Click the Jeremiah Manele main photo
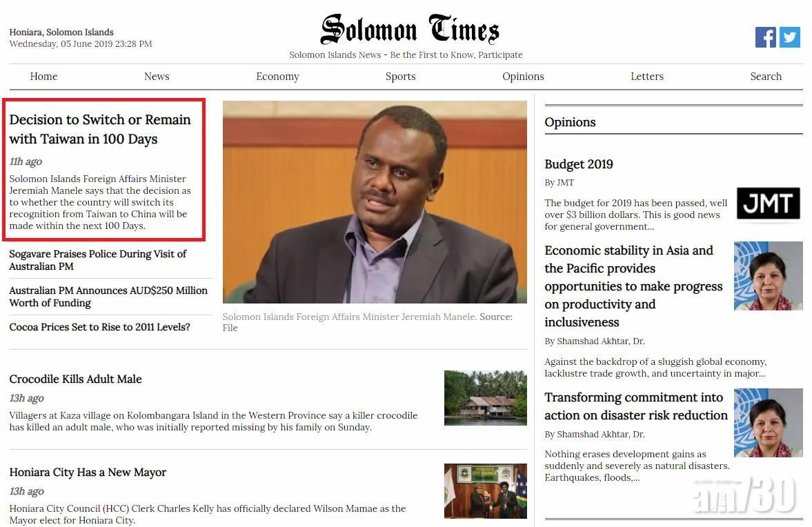 (x=375, y=202)
